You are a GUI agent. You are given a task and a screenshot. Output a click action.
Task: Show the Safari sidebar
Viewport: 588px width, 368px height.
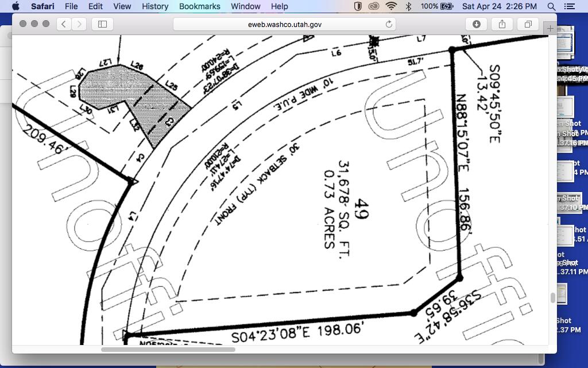102,24
